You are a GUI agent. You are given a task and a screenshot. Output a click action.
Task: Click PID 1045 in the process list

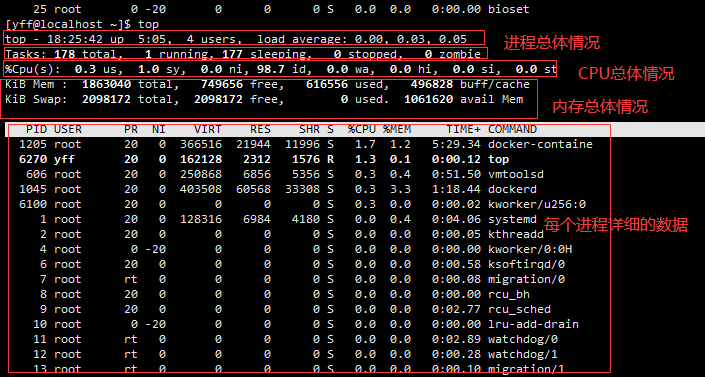point(33,189)
